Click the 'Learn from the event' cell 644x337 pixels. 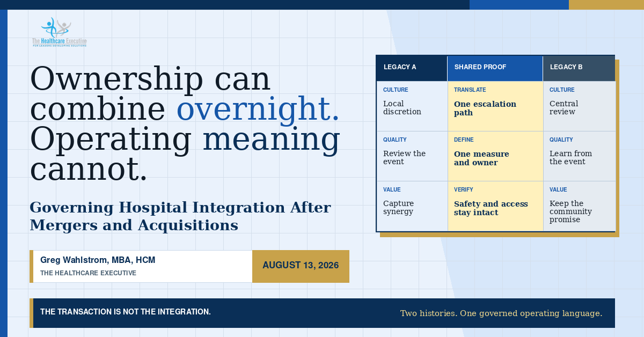pyautogui.click(x=579, y=156)
